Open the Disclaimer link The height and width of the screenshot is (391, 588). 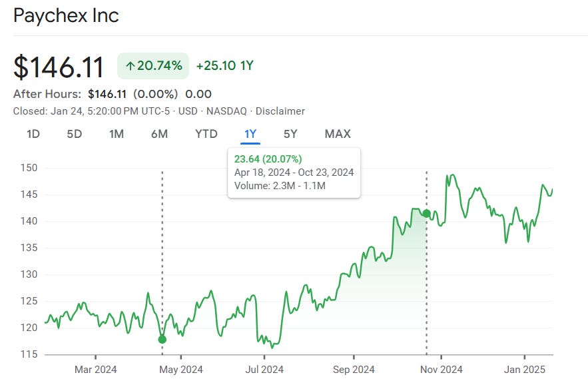(280, 111)
